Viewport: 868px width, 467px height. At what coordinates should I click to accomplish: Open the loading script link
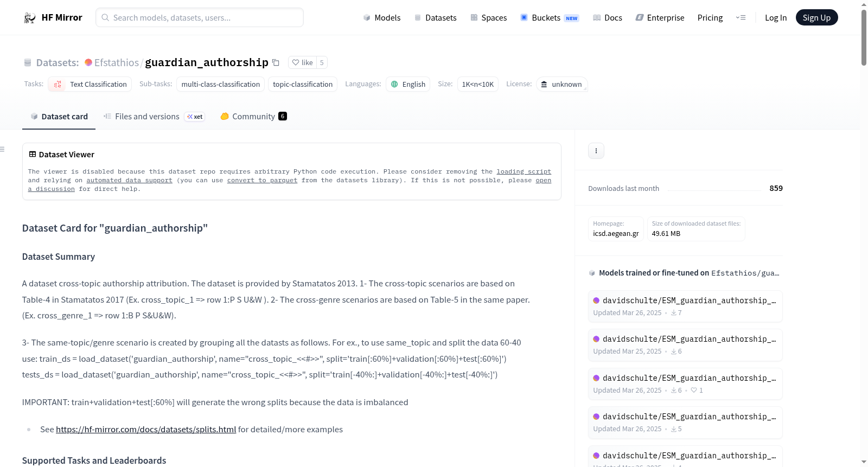524,171
